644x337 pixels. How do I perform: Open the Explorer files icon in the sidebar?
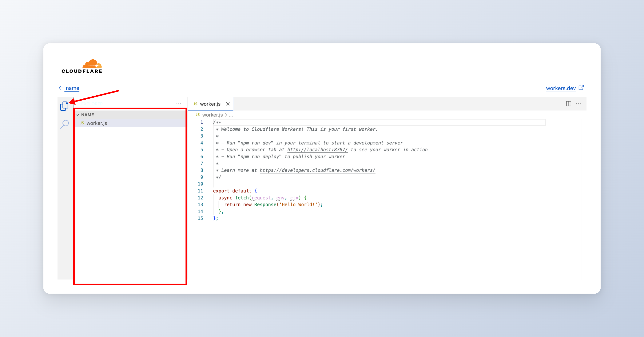(x=64, y=106)
